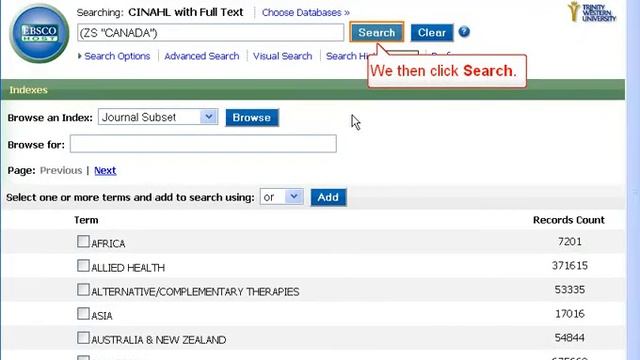This screenshot has height=360, width=640.
Task: Open the 'or' boolean operator dropdown
Action: coord(282,197)
